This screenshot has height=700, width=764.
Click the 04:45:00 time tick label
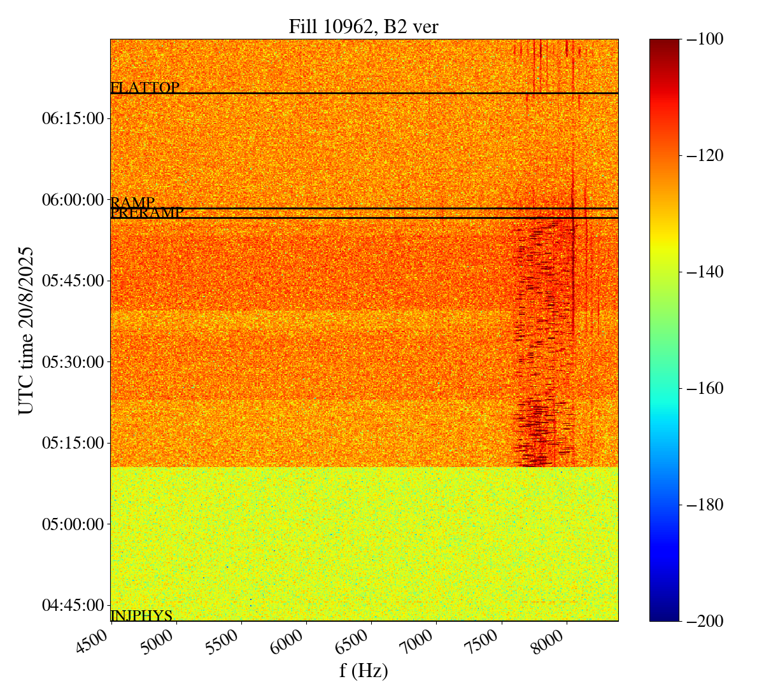tap(73, 605)
